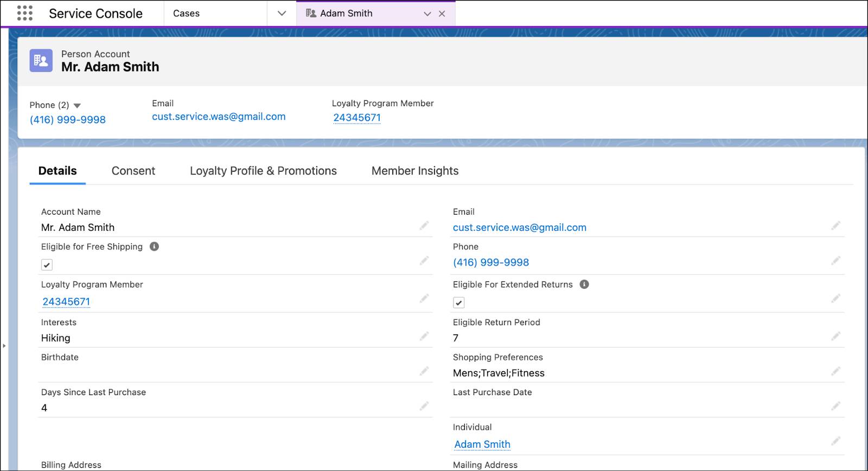Click the Details section email link
This screenshot has height=471, width=868.
[x=520, y=228]
